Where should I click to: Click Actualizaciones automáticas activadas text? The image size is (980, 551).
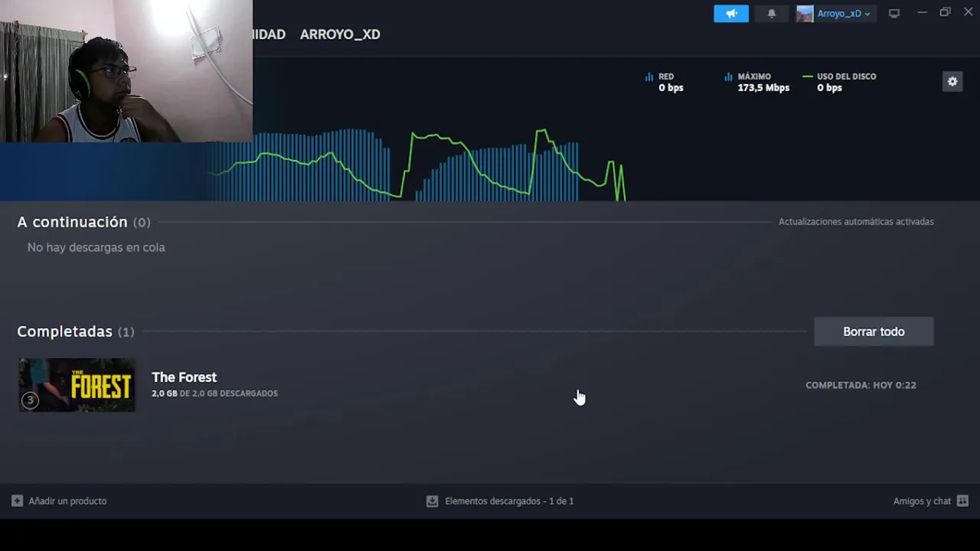[856, 221]
